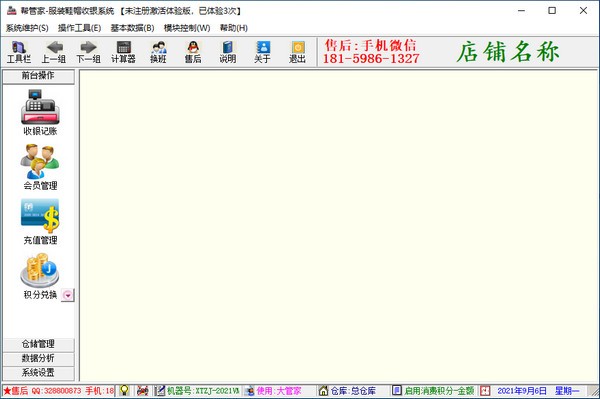Click 启用消费积分-金额 status entry

tap(439, 391)
